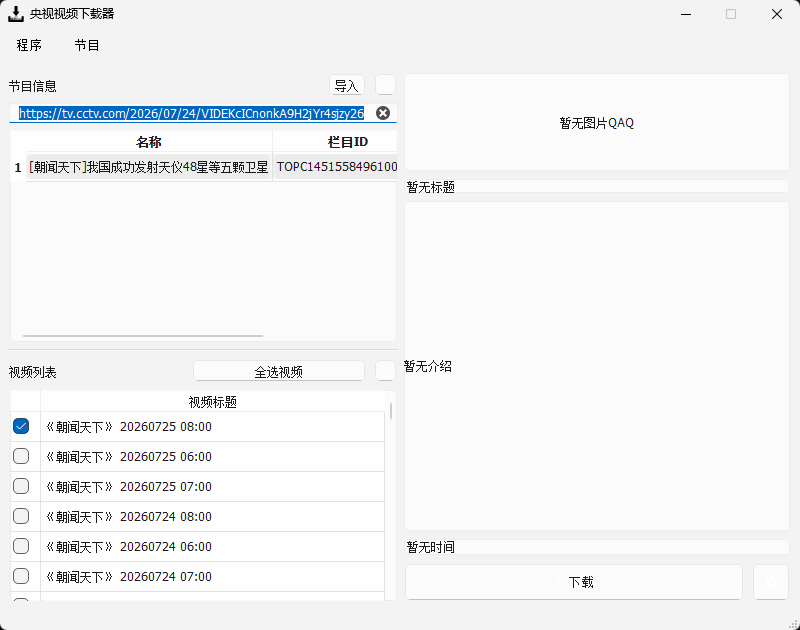Click the 暂无介绍 description area
The width and height of the screenshot is (800, 630).
pos(596,366)
